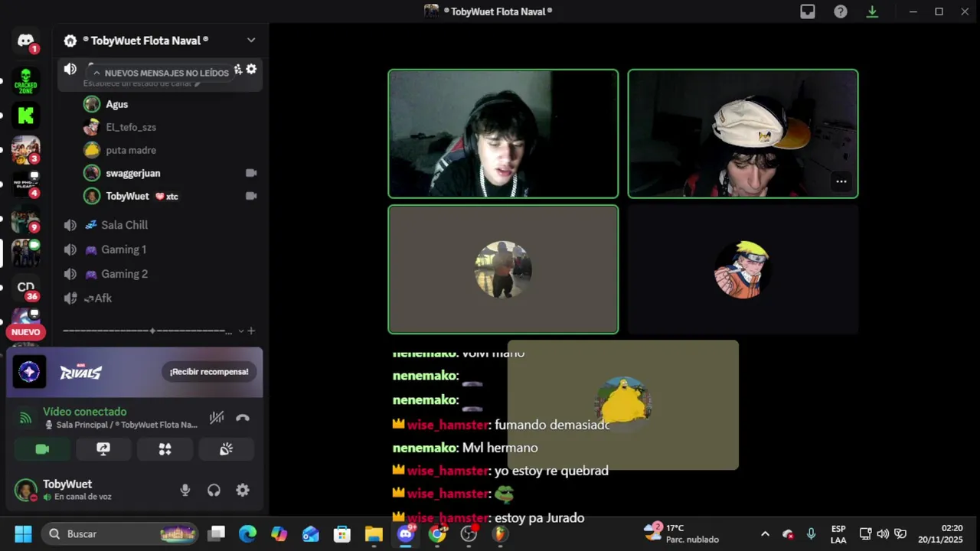Select the Naruto avatar participant tile
Image resolution: width=980 pixels, height=551 pixels.
[x=743, y=269]
